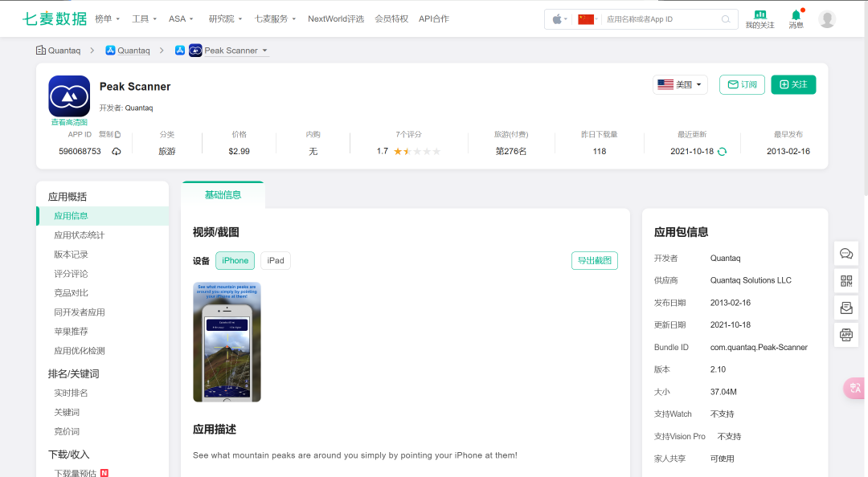Click the Quantaq company breadcrumb
Screen dimensions: 868x477
coord(58,51)
